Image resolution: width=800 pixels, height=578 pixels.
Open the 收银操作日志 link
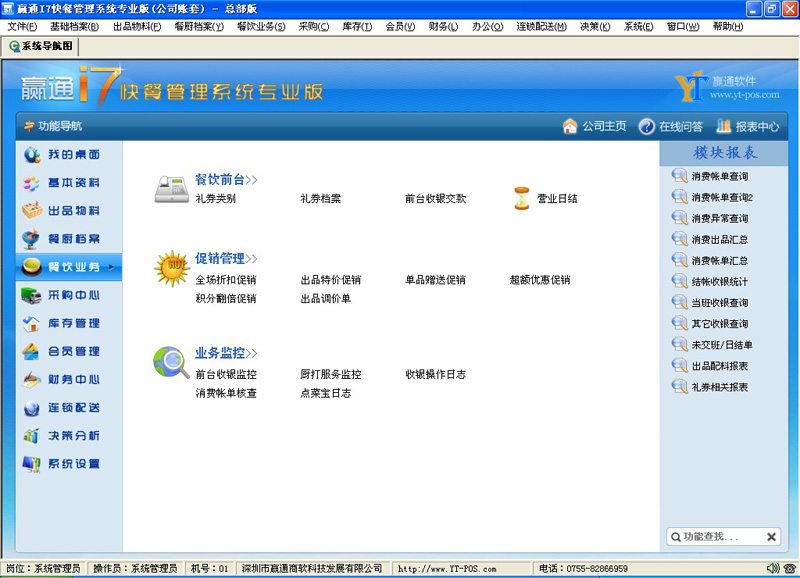435,374
